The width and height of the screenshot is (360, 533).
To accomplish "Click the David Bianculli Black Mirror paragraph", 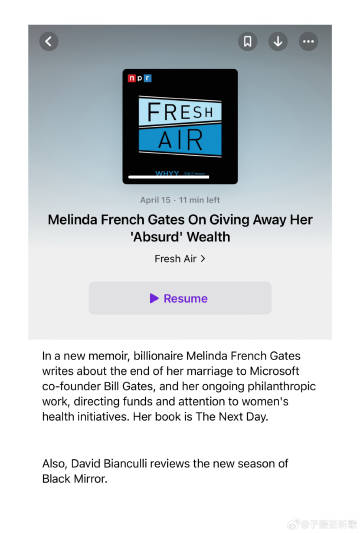I will 165,471.
